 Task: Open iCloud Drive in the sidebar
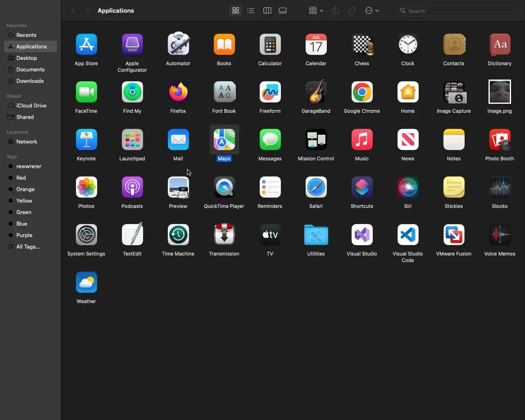[x=30, y=106]
